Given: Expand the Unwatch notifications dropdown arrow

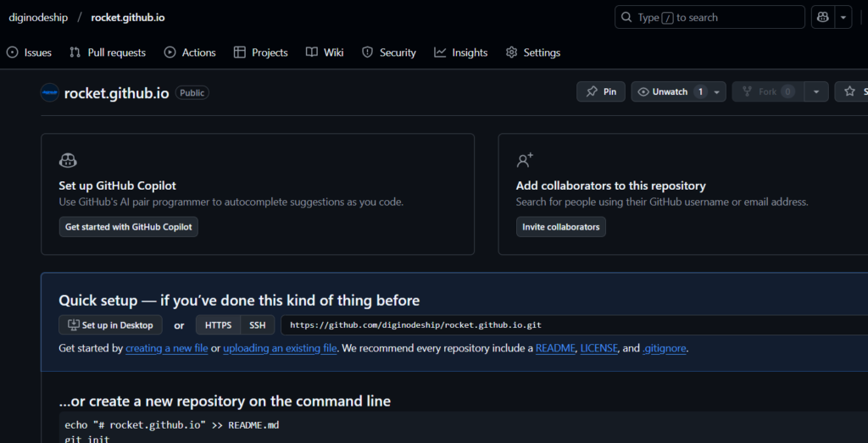Looking at the screenshot, I should [717, 91].
